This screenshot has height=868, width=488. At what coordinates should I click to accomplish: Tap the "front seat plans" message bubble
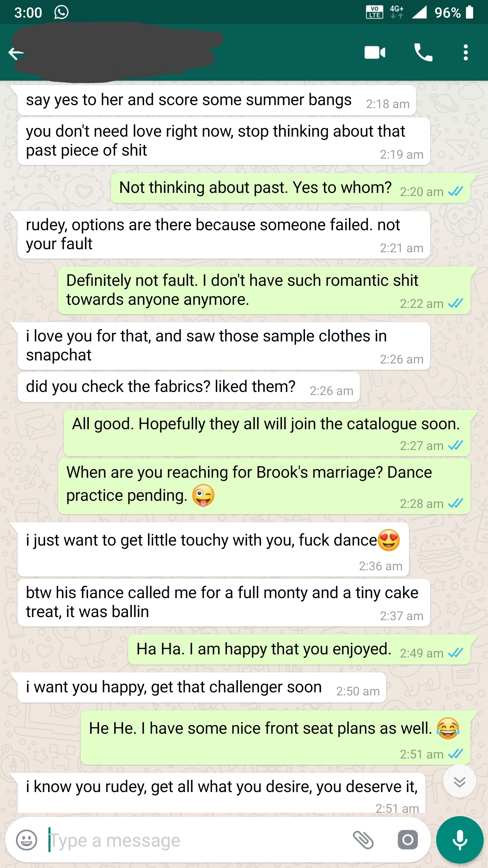(x=276, y=738)
